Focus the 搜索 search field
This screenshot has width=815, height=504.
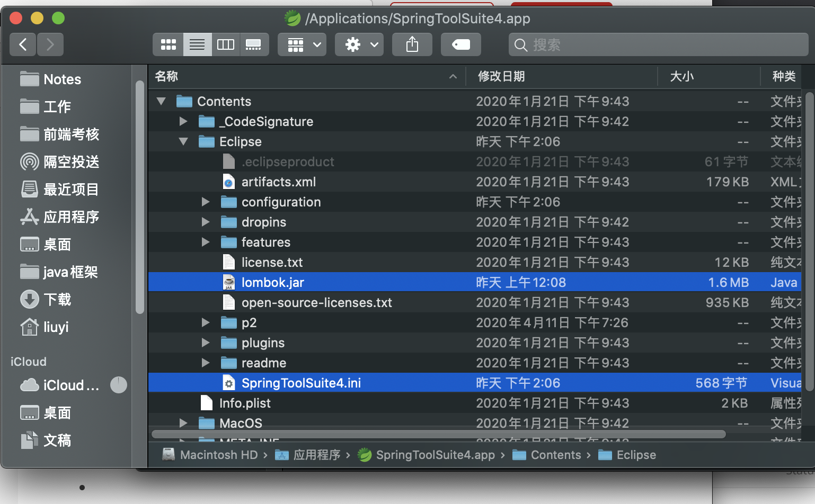click(658, 44)
